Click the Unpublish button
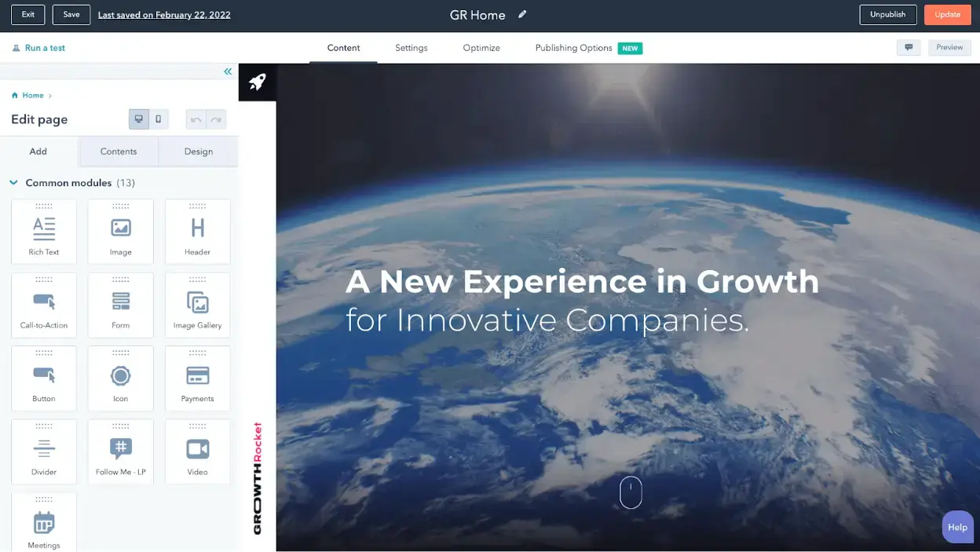The height and width of the screenshot is (552, 980). [888, 14]
